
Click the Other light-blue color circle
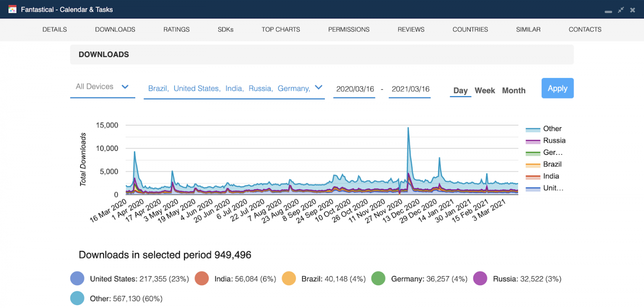tap(77, 298)
